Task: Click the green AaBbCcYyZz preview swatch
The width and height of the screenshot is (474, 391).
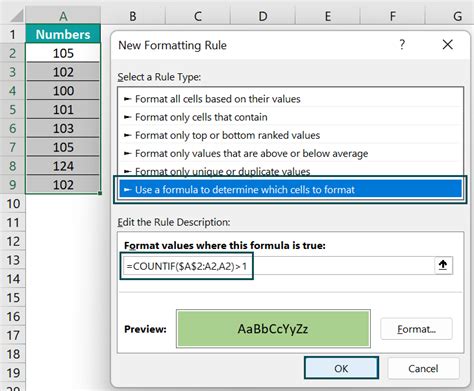Action: pos(273,329)
